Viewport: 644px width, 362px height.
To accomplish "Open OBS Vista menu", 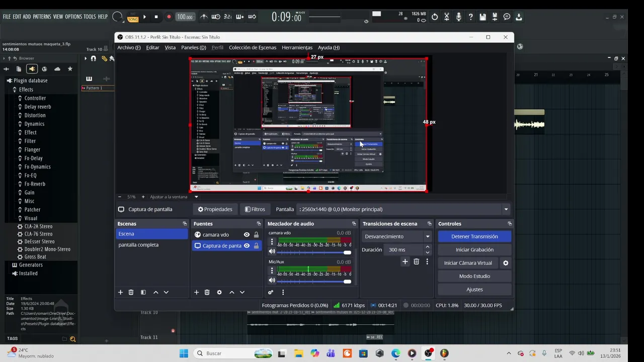I will pos(170,47).
